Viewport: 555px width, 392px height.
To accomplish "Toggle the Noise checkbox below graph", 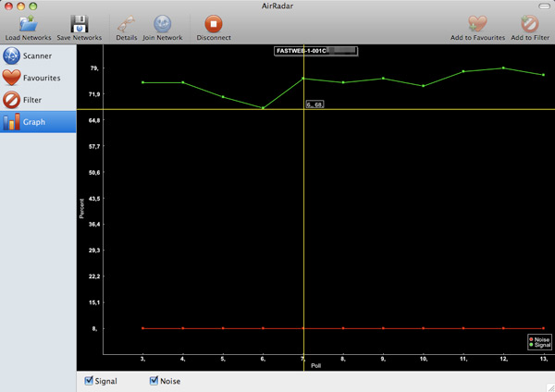I will (154, 381).
